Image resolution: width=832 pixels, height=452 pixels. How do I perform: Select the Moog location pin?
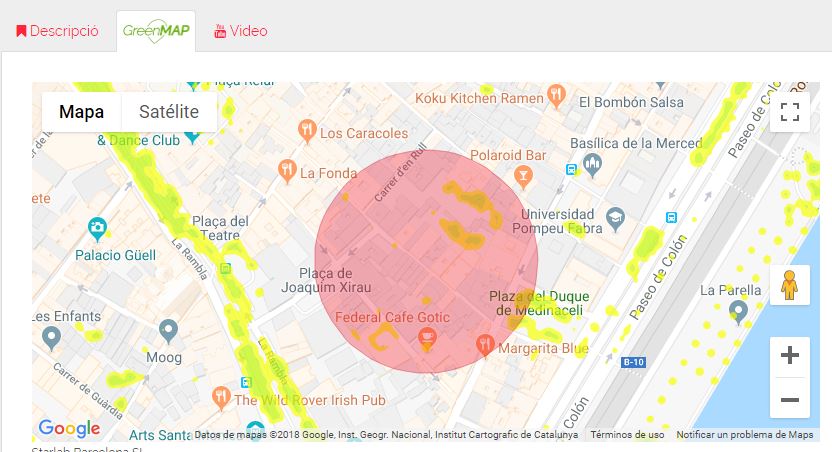168,331
